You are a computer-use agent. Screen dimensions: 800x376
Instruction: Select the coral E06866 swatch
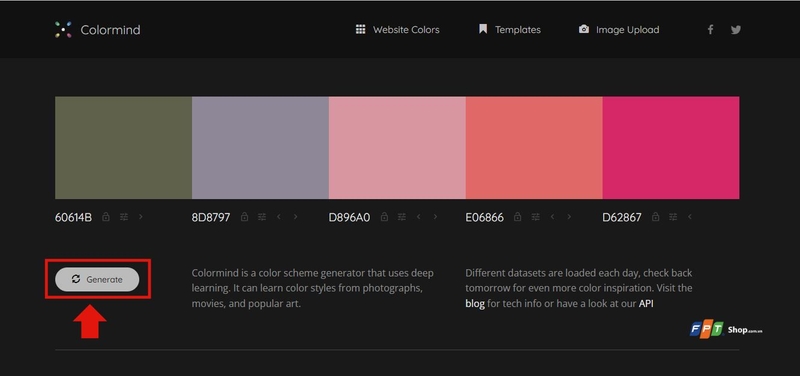[534, 147]
